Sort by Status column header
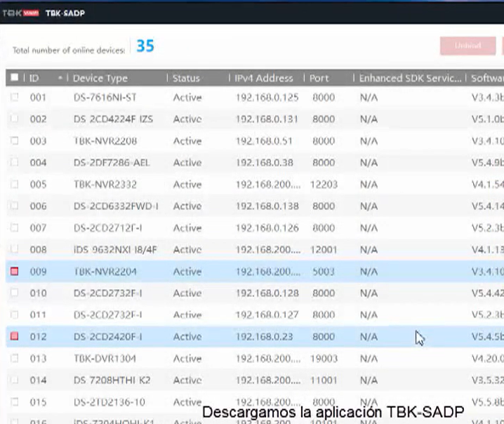This screenshot has width=504, height=424. coord(187,78)
